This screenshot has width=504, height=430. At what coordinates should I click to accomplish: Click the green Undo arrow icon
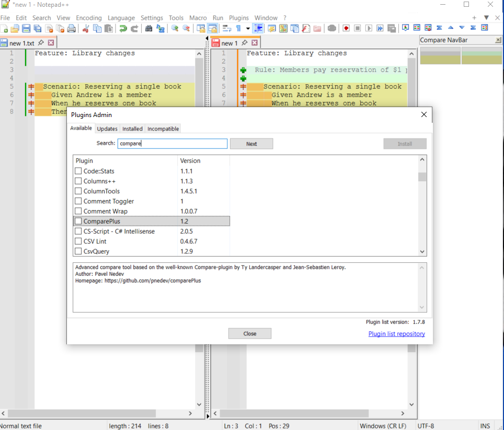123,28
